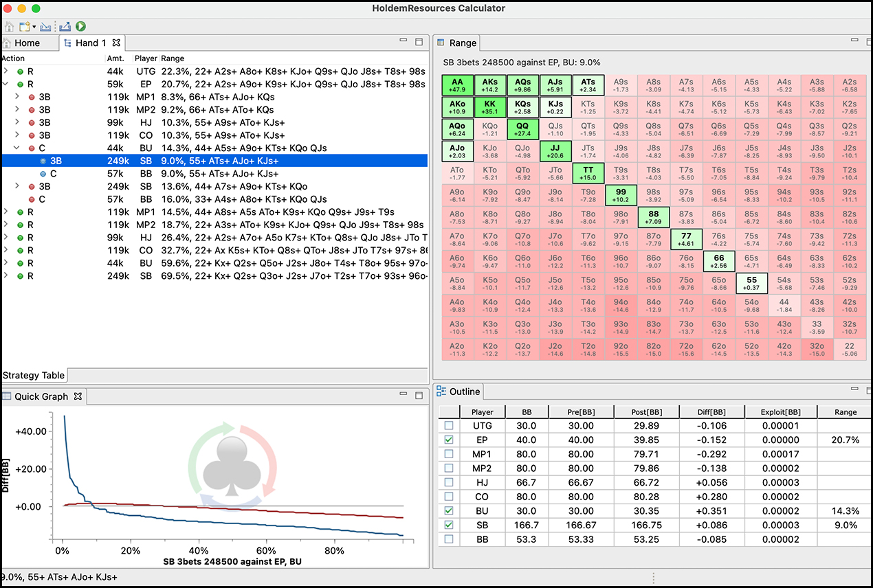Select the CO 119k 32.7% raise row
The width and height of the screenshot is (873, 588).
(x=214, y=251)
